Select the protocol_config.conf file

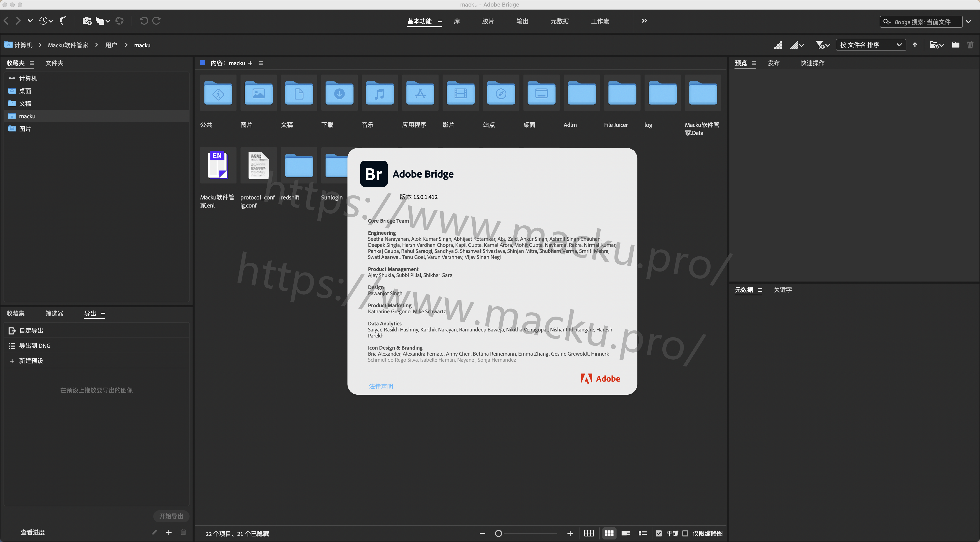258,165
